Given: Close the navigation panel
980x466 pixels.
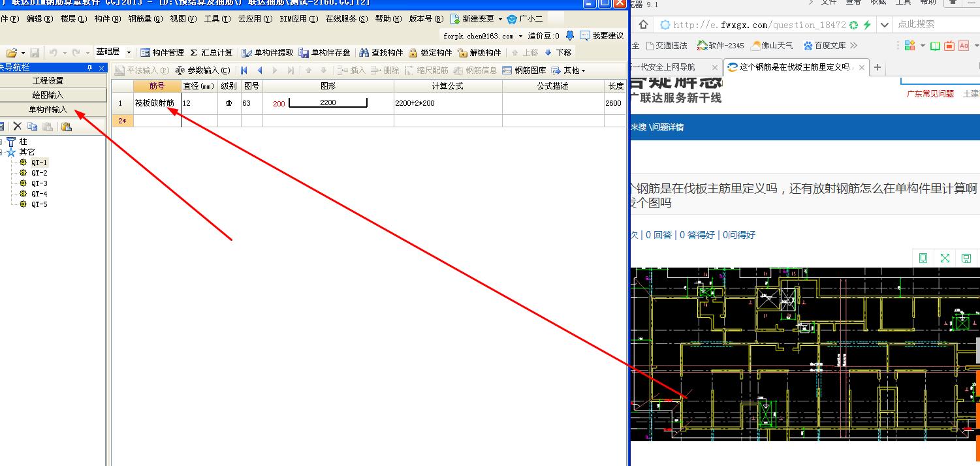Looking at the screenshot, I should 101,68.
